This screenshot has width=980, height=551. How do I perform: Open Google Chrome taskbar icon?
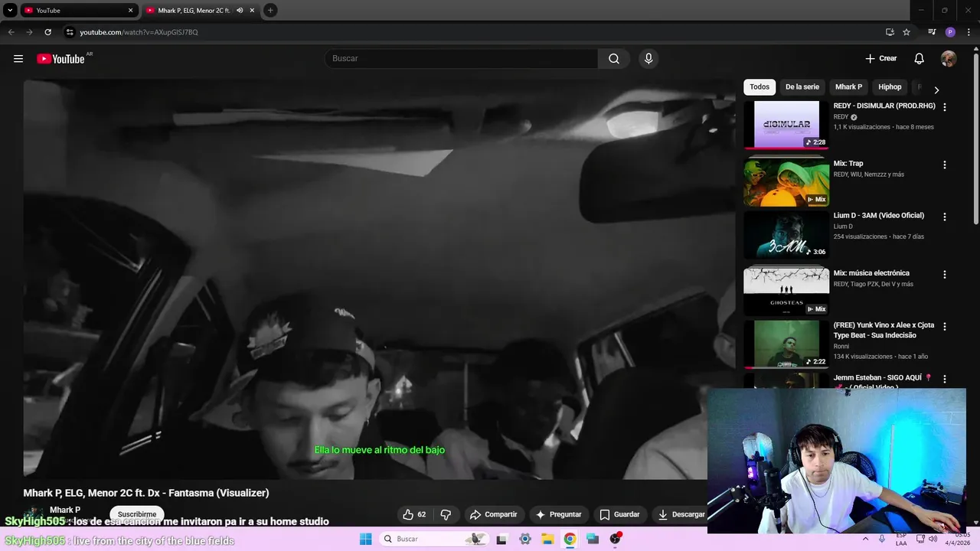570,539
